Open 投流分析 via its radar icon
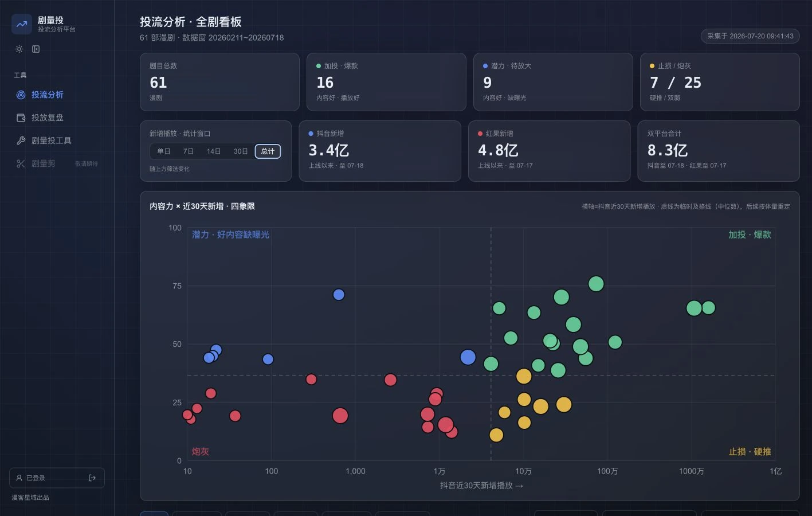Screen dimensions: 812x516 pyautogui.click(x=21, y=95)
